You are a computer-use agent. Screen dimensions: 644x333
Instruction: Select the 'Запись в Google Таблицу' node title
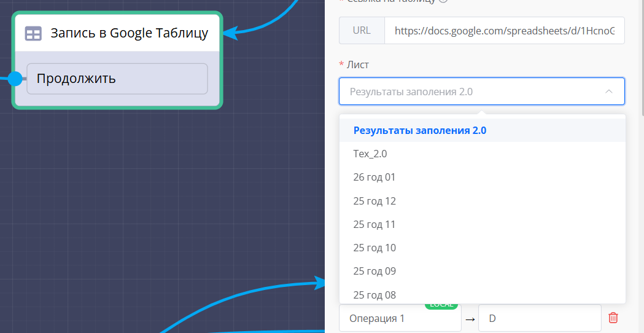click(x=129, y=33)
